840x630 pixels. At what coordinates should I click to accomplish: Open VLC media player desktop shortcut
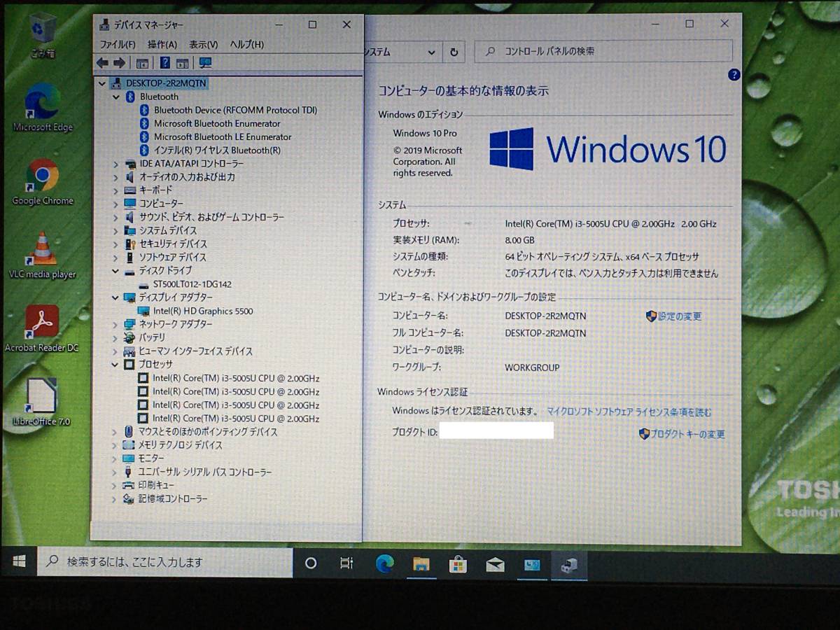click(x=43, y=255)
